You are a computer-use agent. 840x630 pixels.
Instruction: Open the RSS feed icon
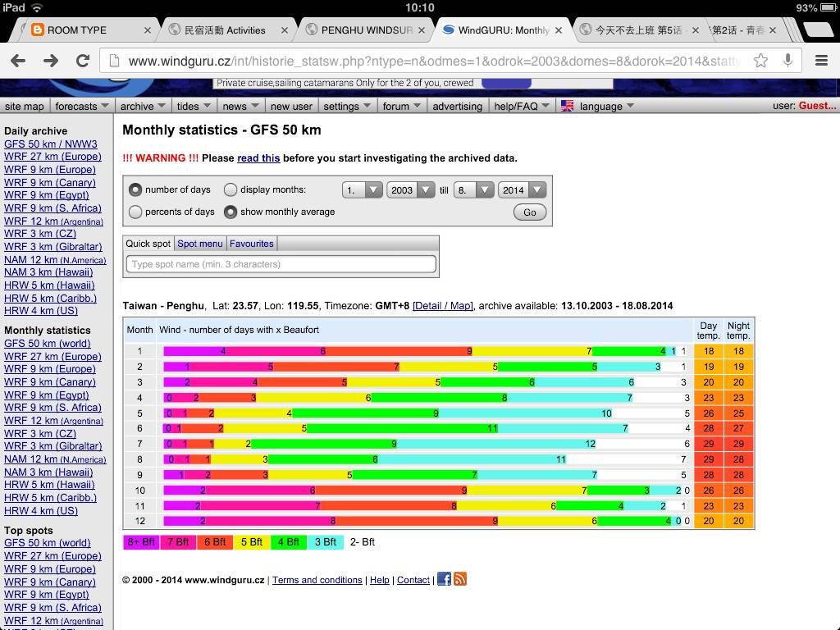click(460, 579)
